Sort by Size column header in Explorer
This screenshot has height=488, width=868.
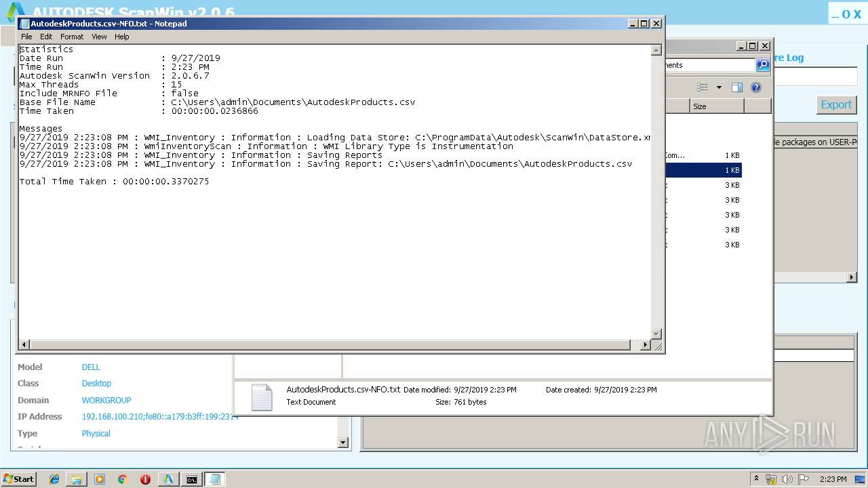click(x=717, y=106)
